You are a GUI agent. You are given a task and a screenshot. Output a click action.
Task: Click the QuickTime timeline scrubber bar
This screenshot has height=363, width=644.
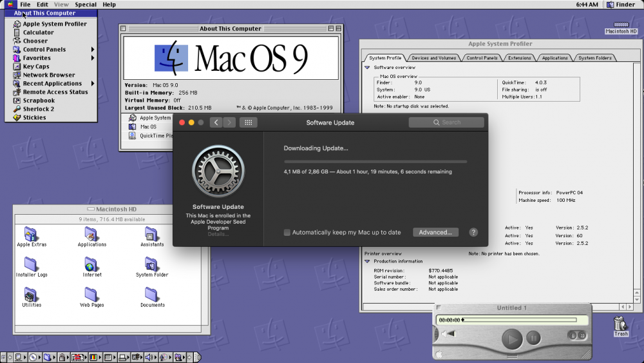[x=520, y=320]
